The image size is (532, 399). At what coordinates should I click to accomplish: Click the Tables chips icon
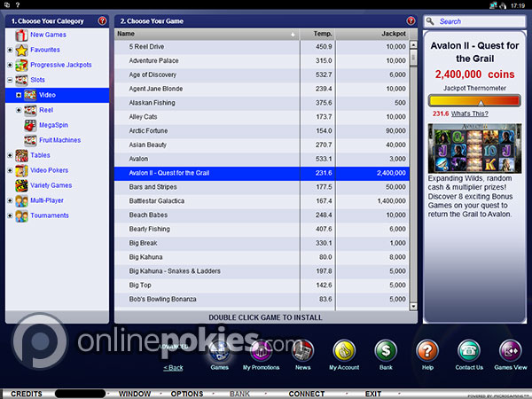click(21, 155)
